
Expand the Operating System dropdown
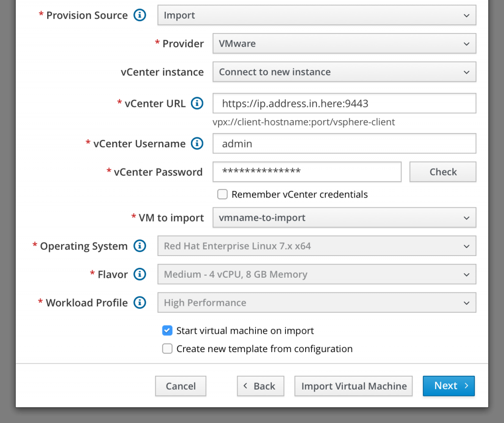(316, 246)
